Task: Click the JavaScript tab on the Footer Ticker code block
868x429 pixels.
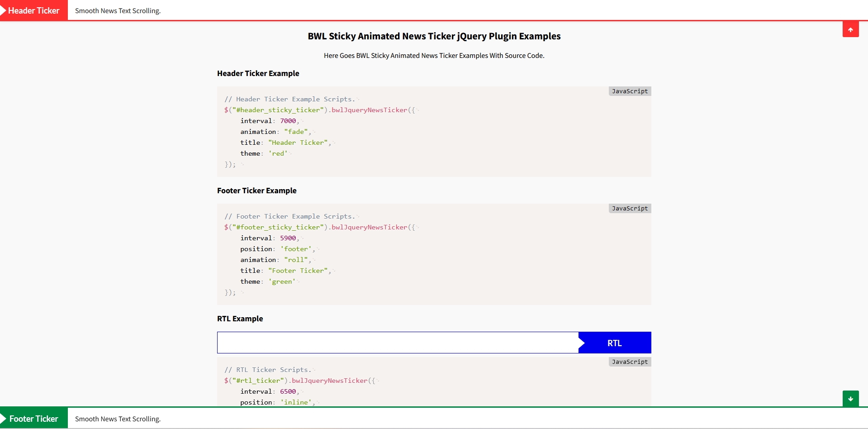Action: (x=630, y=208)
